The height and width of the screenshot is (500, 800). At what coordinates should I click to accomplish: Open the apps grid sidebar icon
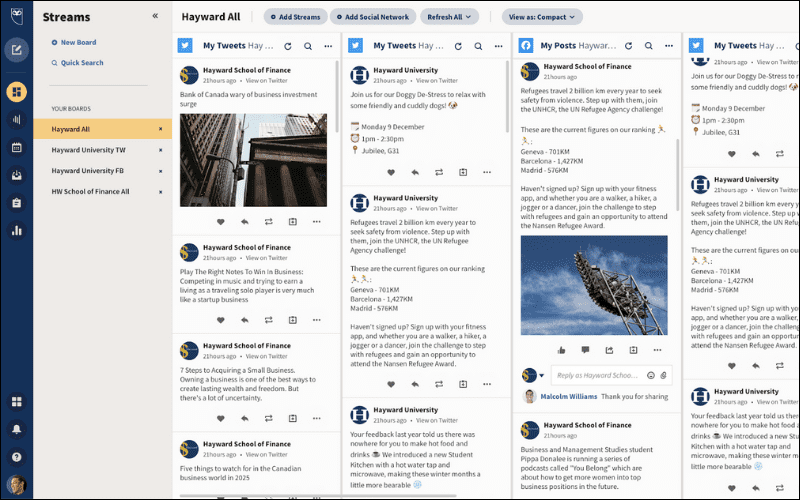(x=16, y=402)
